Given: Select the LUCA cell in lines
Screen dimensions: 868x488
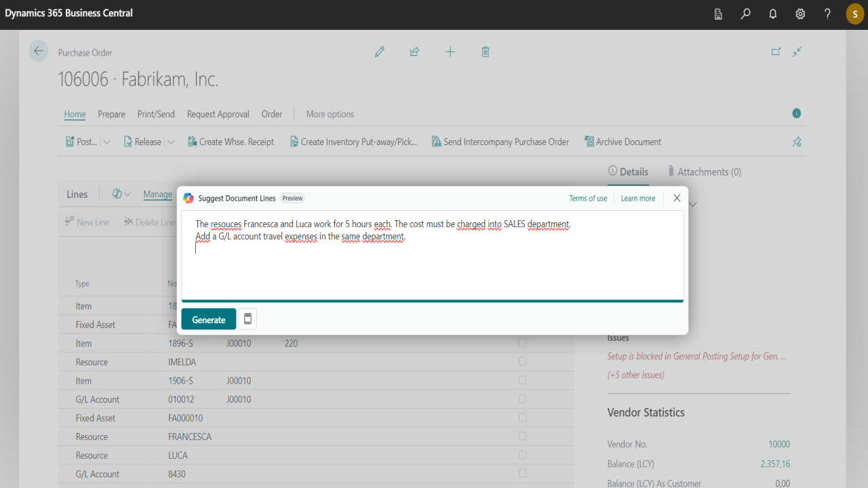Looking at the screenshot, I should click(x=178, y=455).
